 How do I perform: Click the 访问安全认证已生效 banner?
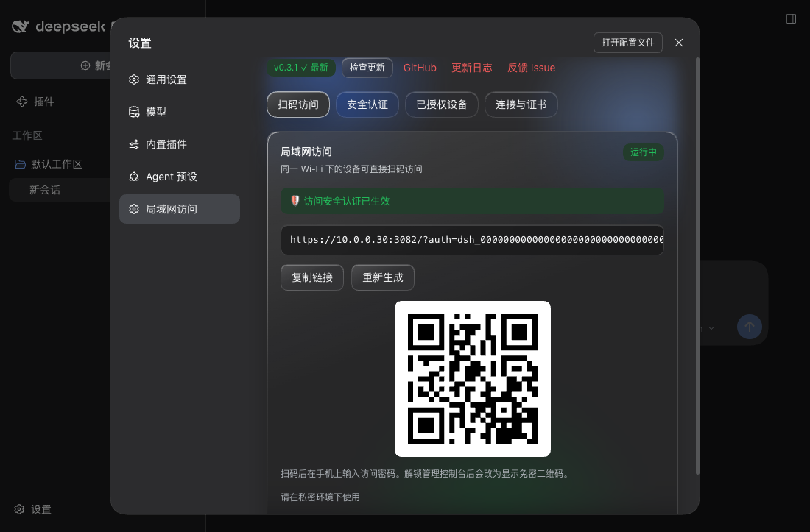(x=472, y=201)
